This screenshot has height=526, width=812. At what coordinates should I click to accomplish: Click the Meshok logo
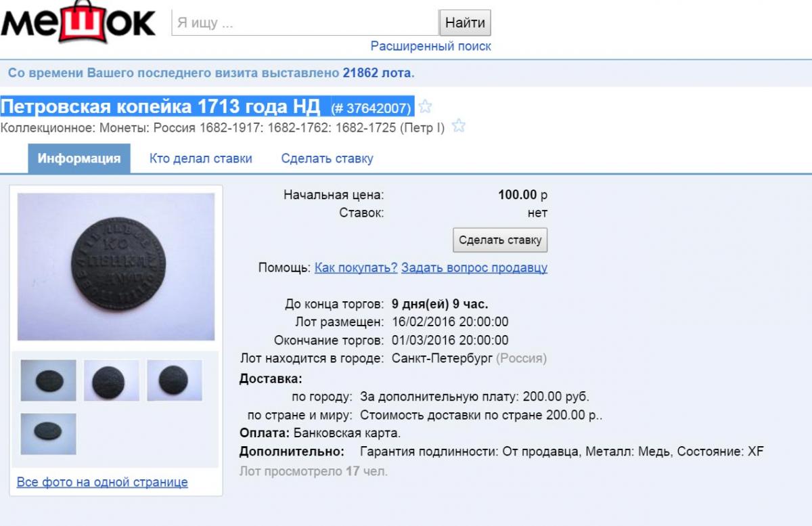(x=78, y=24)
